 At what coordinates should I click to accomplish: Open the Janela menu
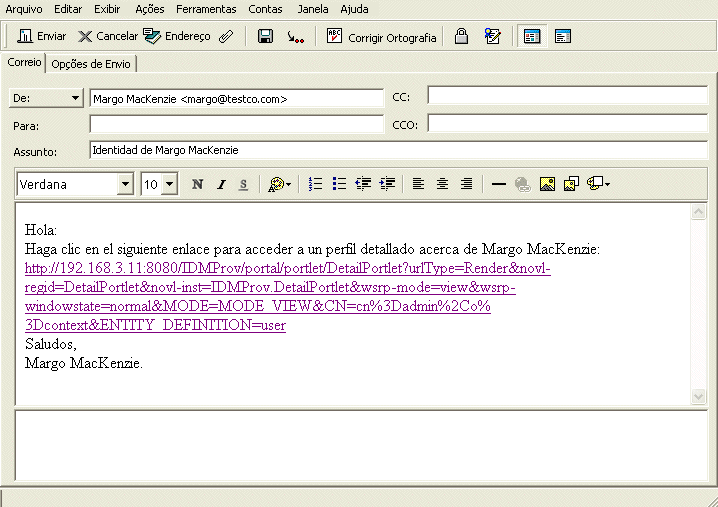pos(313,9)
